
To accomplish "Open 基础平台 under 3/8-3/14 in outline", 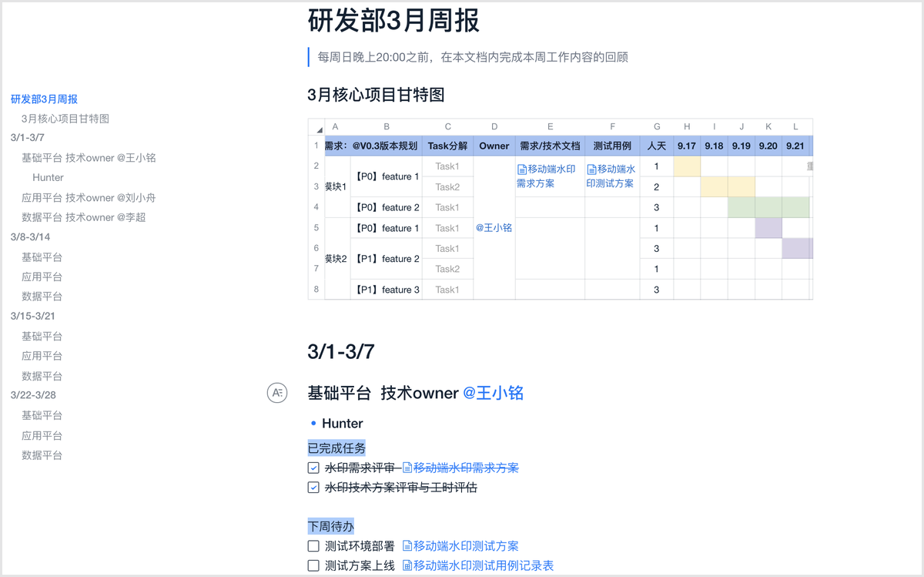I will pyautogui.click(x=42, y=257).
